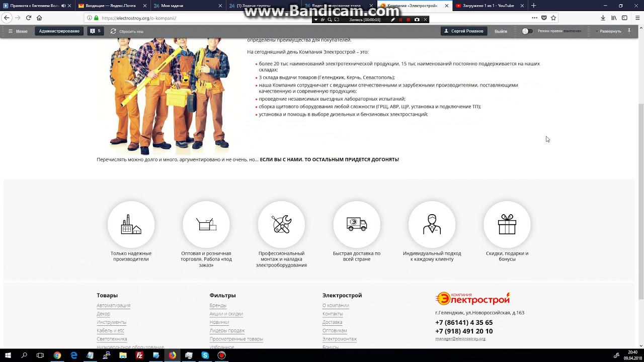Click Сбросить кеш to reset cache
This screenshot has width=644, height=362.
(127, 31)
